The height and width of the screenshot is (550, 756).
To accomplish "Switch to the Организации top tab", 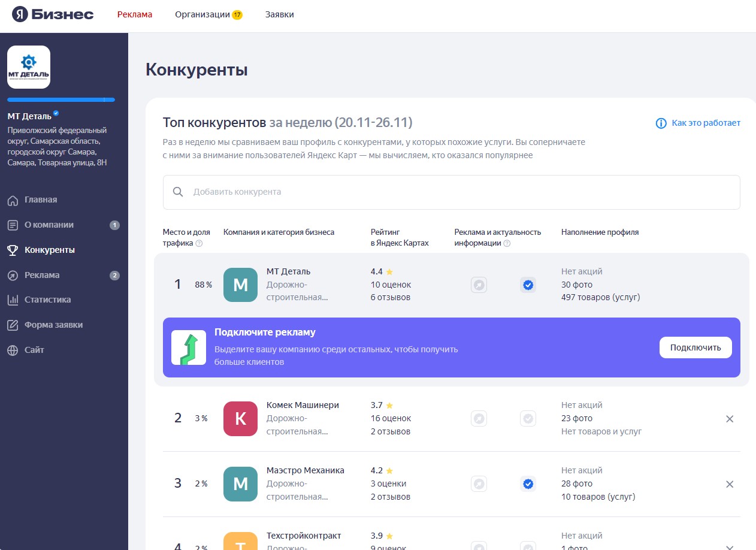I will tap(202, 14).
